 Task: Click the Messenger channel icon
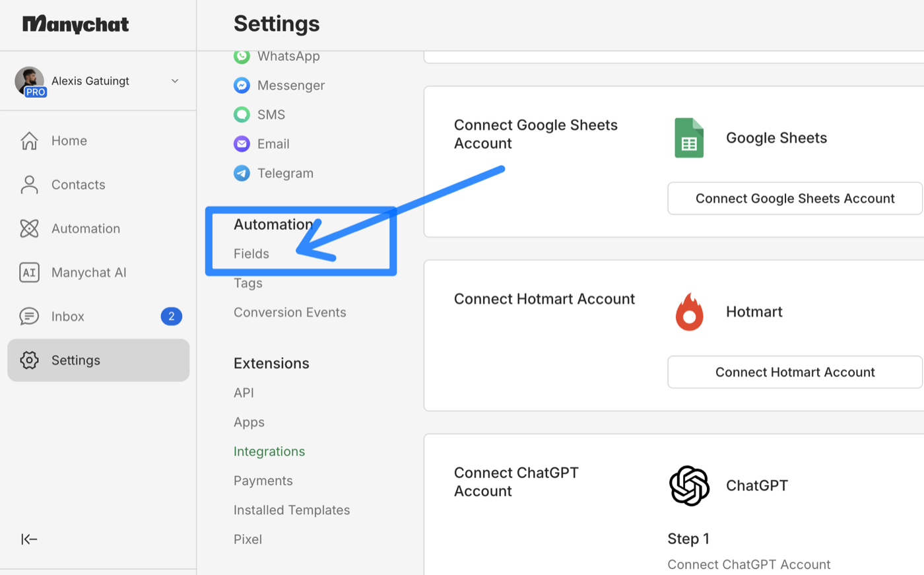(x=242, y=85)
